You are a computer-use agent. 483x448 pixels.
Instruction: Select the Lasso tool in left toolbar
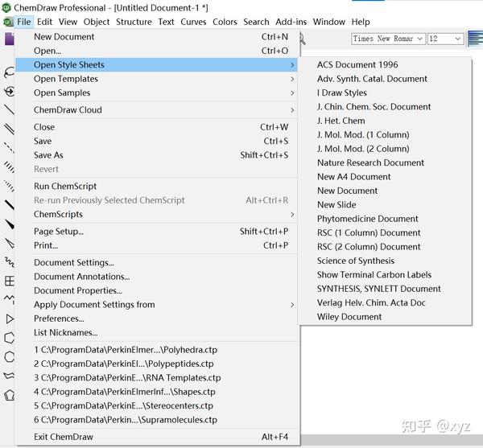(x=9, y=73)
